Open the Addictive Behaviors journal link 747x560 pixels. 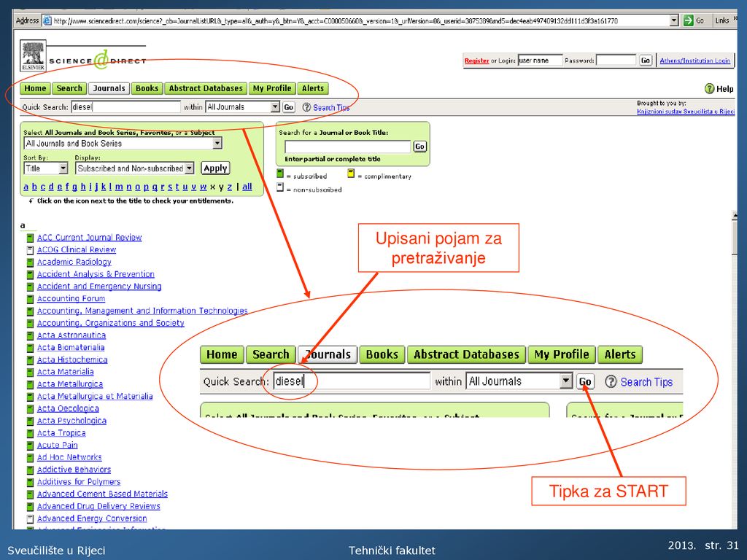[x=74, y=470]
